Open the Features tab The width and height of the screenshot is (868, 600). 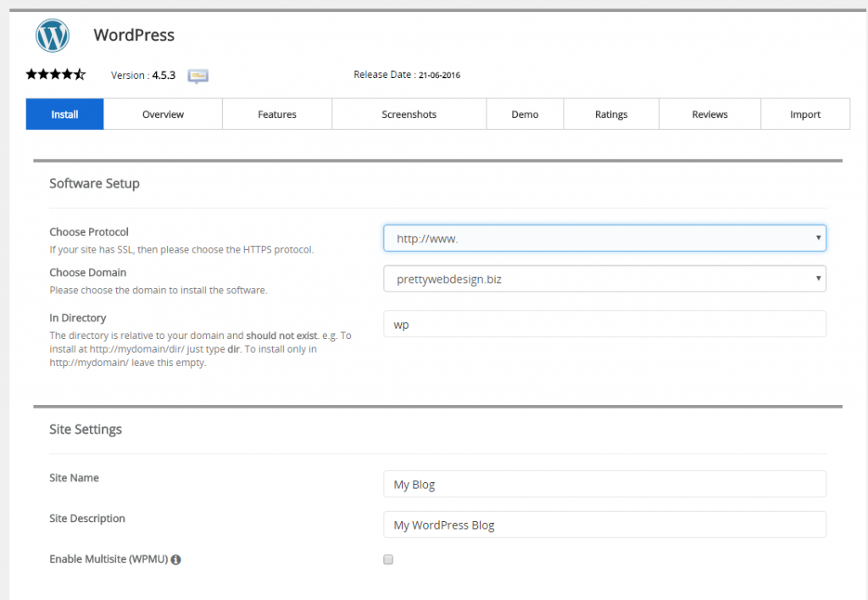[x=277, y=114]
